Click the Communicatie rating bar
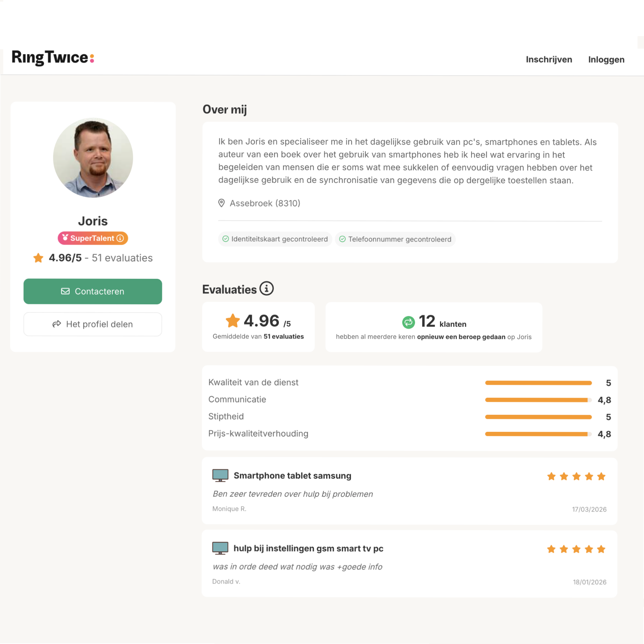The image size is (644, 644). 538,400
